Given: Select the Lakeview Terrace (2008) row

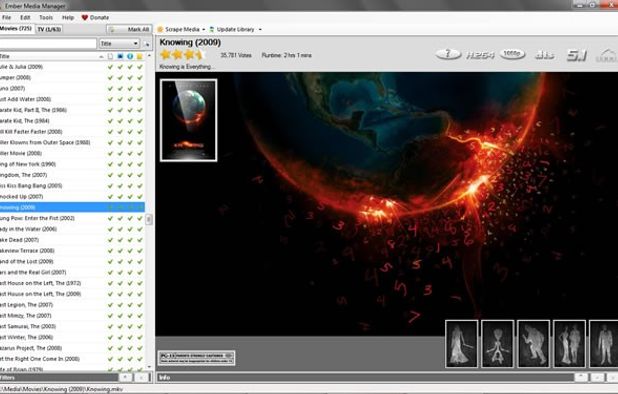Looking at the screenshot, I should [73, 251].
